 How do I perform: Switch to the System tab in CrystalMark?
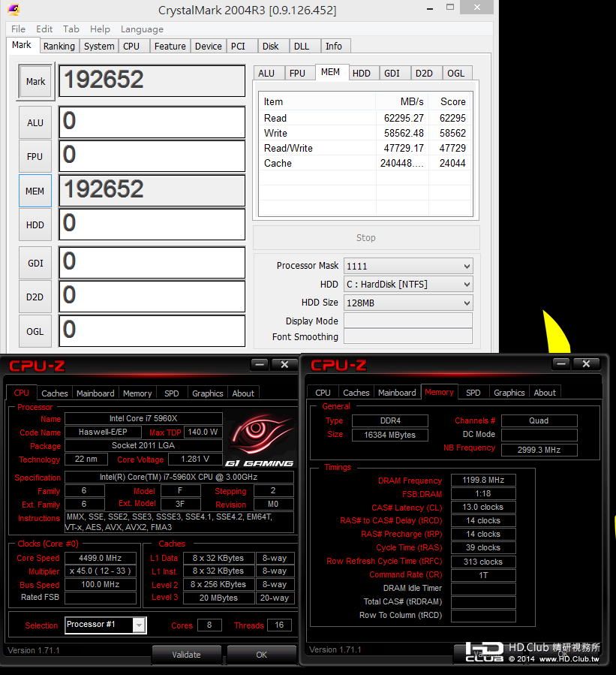coord(99,46)
